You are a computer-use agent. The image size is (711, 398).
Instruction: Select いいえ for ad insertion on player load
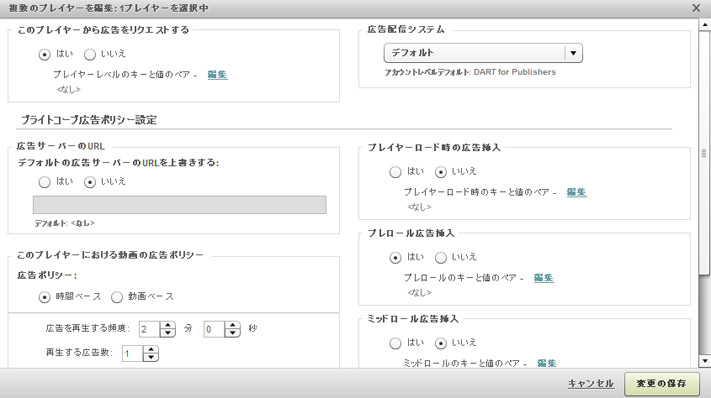pos(441,172)
